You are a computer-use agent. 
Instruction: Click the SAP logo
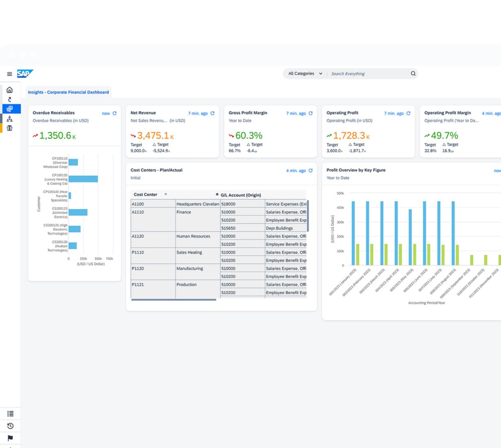pos(25,74)
